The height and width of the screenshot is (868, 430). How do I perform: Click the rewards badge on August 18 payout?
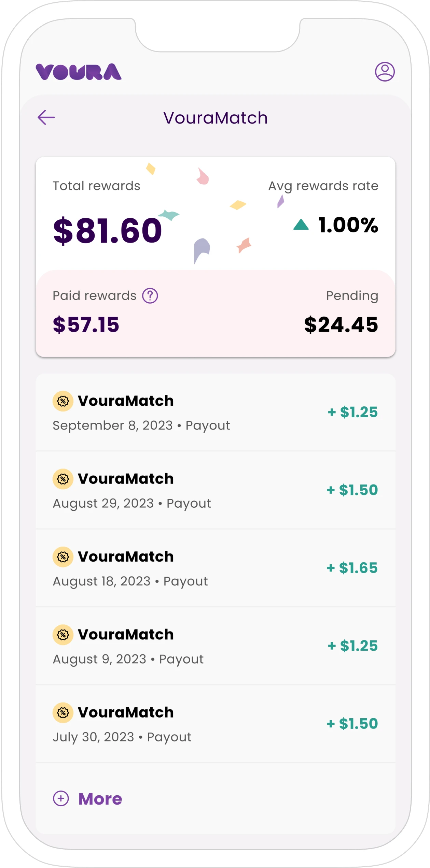64,556
